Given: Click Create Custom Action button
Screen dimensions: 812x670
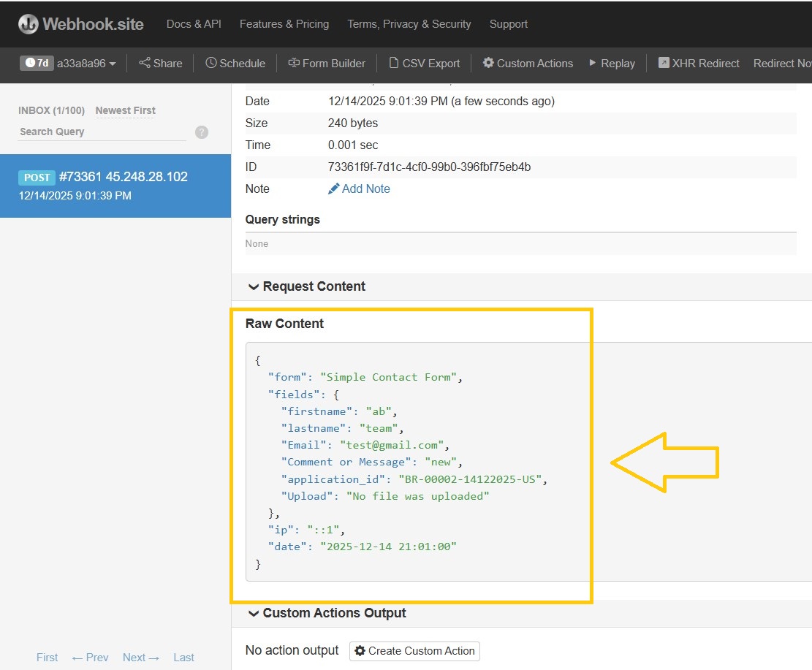Looking at the screenshot, I should pos(414,651).
